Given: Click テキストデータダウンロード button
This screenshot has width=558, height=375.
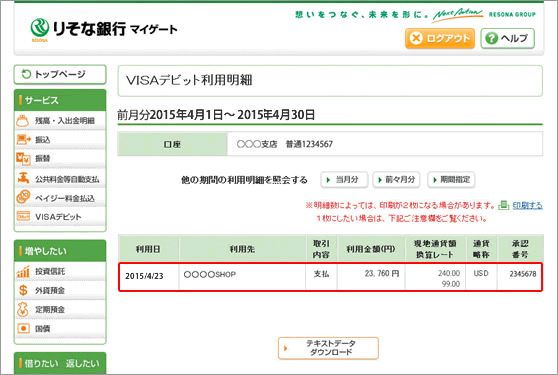Looking at the screenshot, I should (x=328, y=348).
